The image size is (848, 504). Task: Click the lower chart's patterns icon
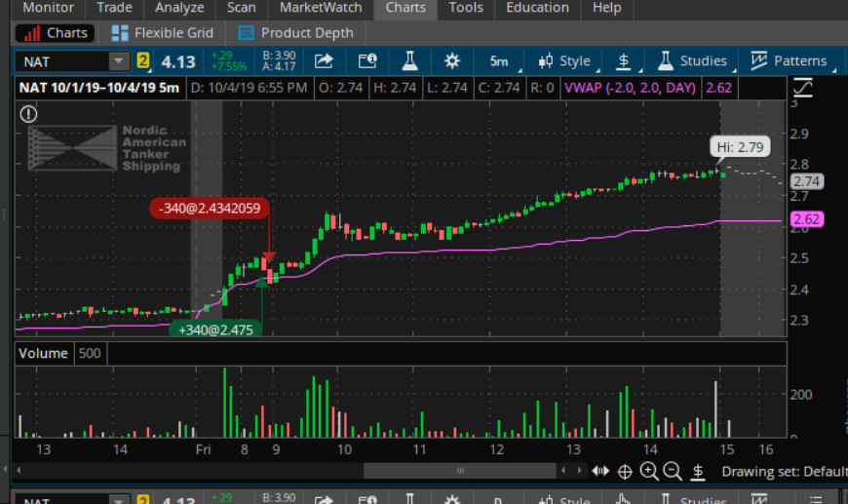coord(759,500)
